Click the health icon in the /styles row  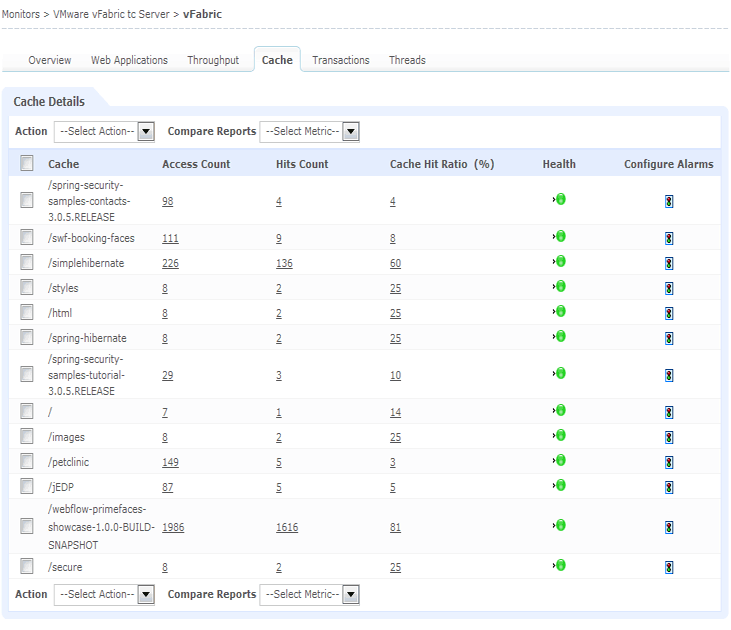coord(560,287)
